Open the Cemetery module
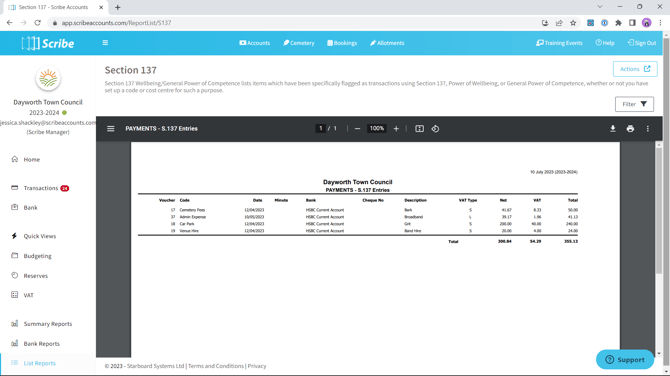This screenshot has height=376, width=670. click(x=299, y=43)
